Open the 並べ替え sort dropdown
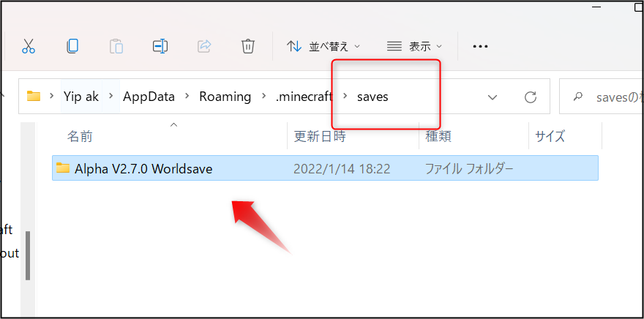Image resolution: width=644 pixels, height=319 pixels. tap(323, 46)
